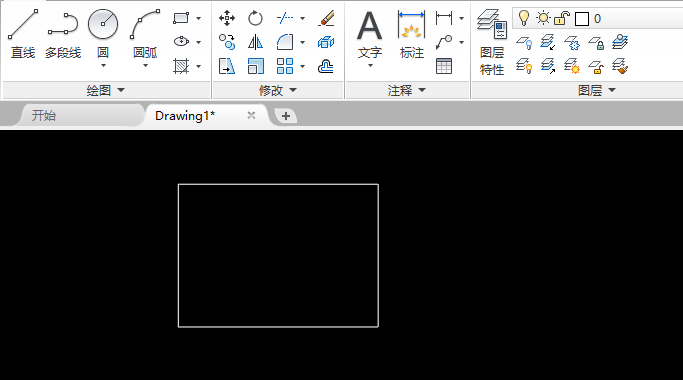Select the Ellipse draw tool

tap(181, 42)
